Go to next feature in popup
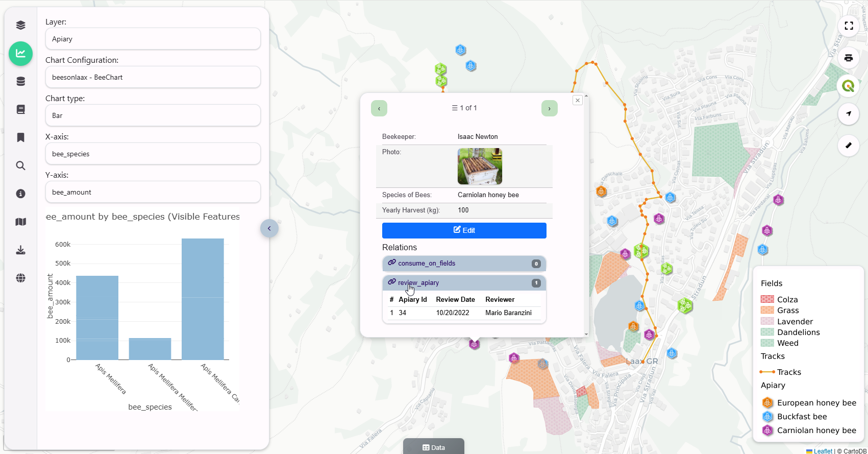The image size is (868, 454). [x=550, y=108]
